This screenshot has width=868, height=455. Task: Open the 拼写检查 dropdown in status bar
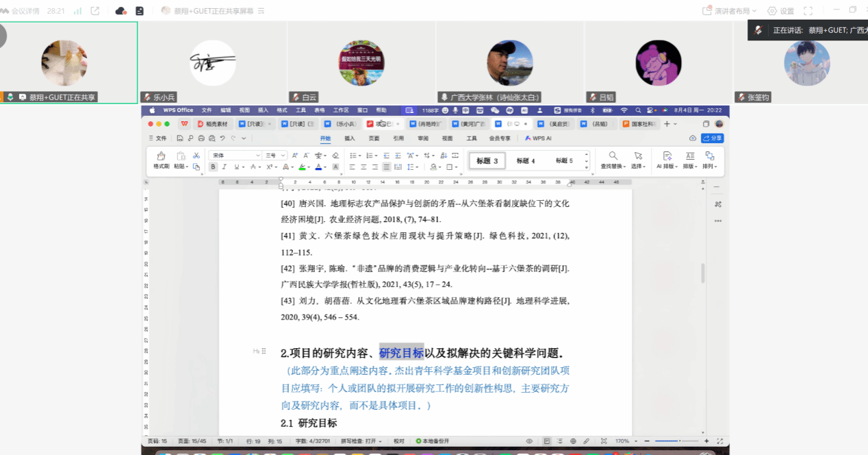[360, 441]
